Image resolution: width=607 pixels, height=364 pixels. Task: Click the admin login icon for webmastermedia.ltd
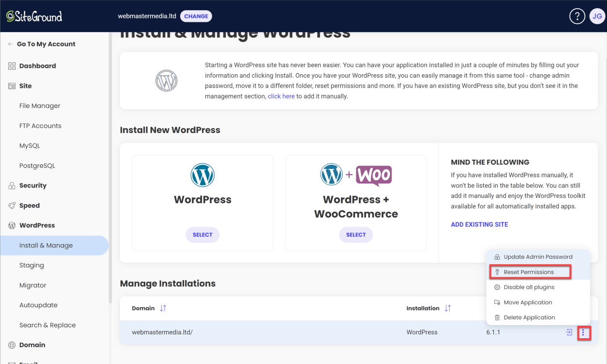[x=569, y=332]
